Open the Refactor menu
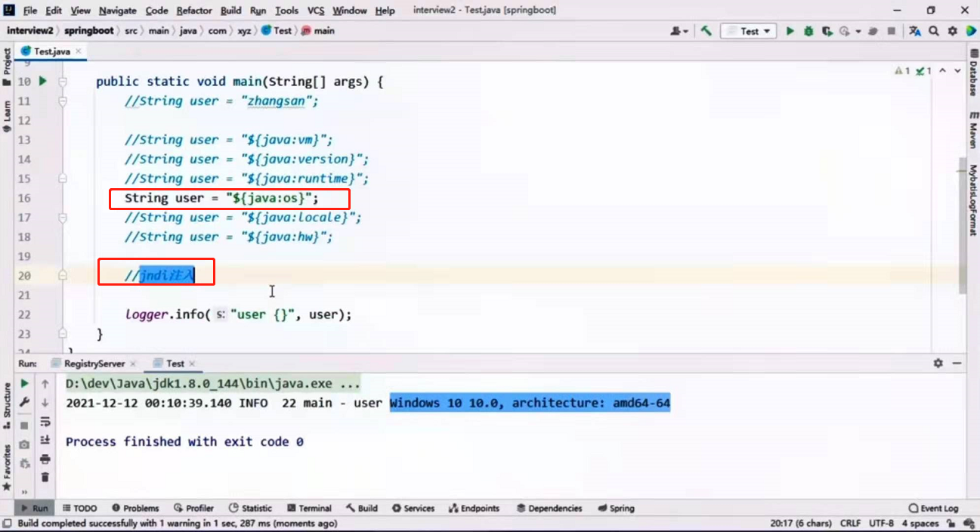The image size is (980, 532). (194, 11)
